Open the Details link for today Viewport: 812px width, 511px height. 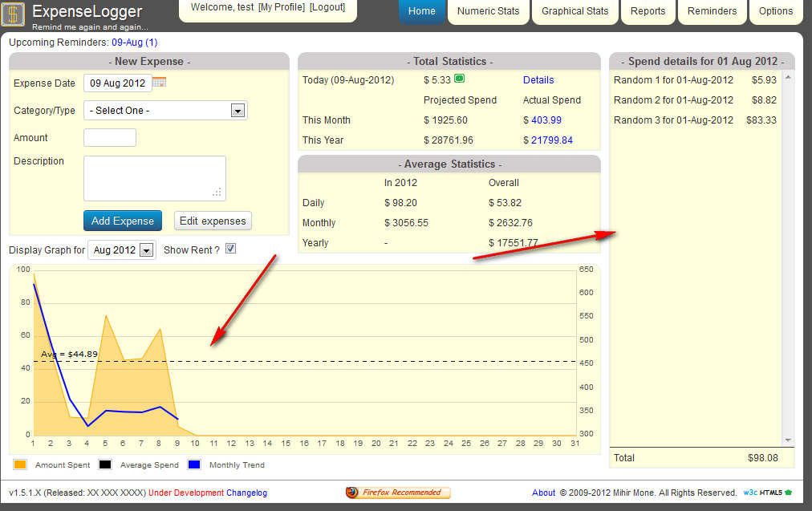click(x=538, y=80)
